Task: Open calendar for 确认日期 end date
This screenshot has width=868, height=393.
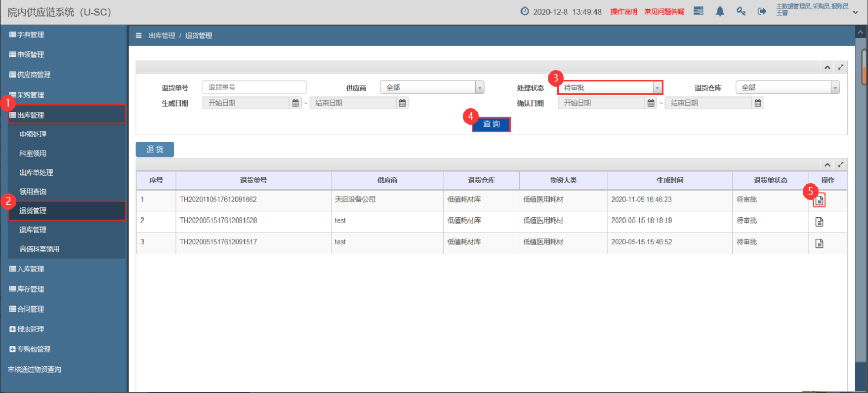Action: (x=758, y=103)
